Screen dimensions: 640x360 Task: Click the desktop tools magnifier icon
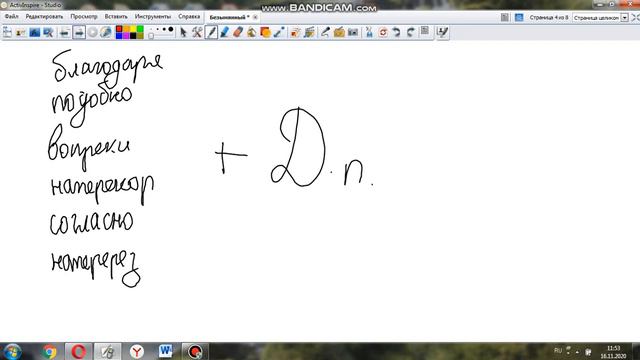(x=48, y=32)
